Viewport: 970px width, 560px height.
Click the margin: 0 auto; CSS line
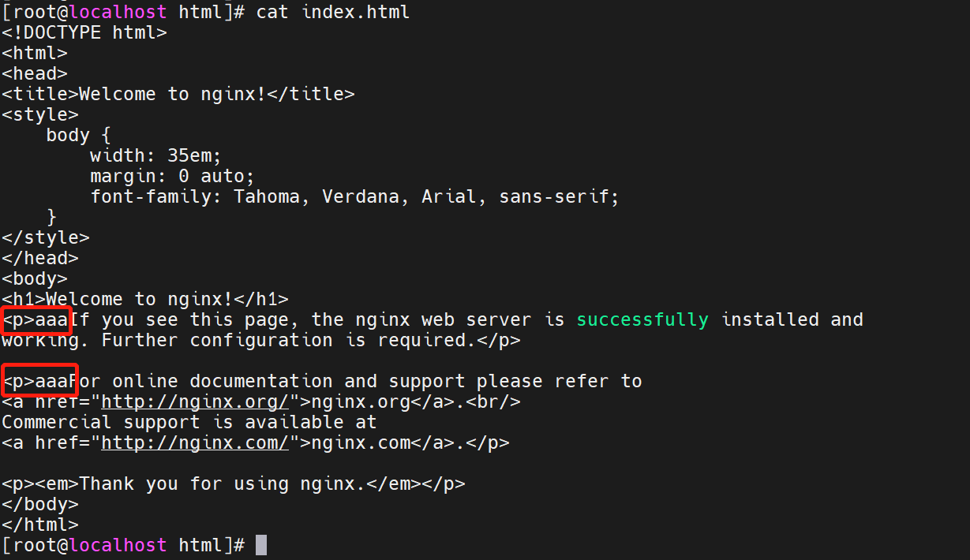[173, 177]
